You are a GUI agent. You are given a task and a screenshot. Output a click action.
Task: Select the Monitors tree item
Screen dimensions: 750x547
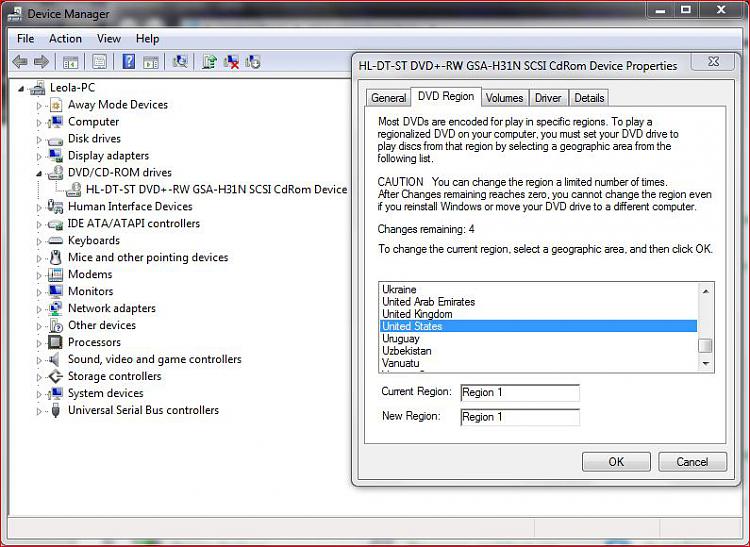90,291
